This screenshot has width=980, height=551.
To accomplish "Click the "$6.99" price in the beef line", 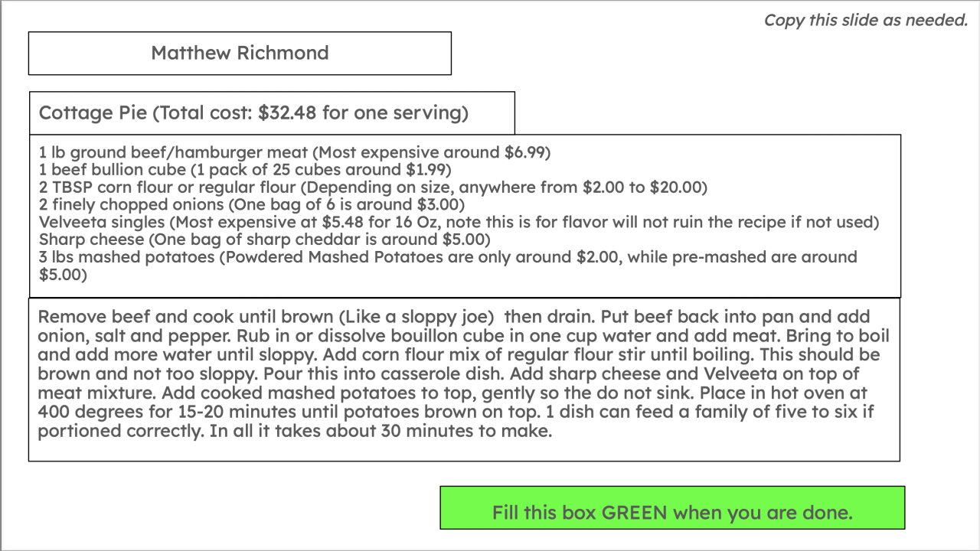I will click(x=527, y=152).
